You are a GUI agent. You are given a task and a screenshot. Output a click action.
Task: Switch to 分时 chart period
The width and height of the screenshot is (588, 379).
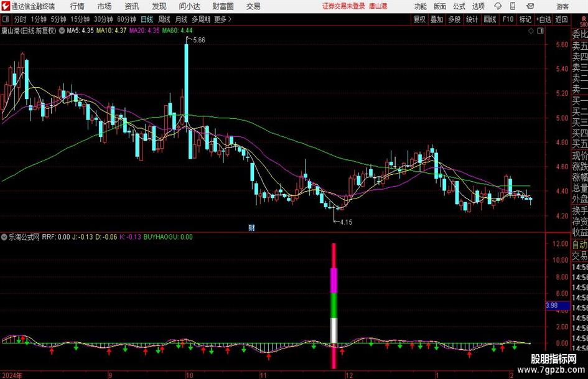pos(20,19)
